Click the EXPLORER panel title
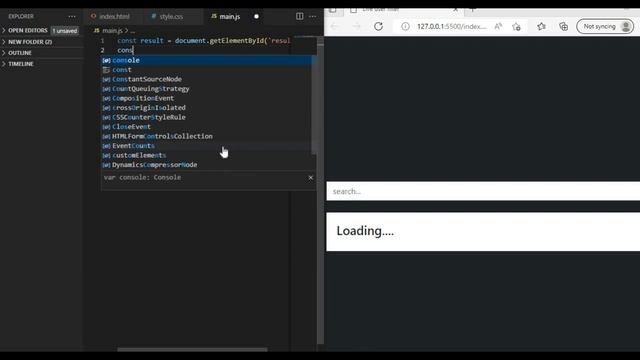Viewport: 640px width, 360px height. click(x=21, y=16)
